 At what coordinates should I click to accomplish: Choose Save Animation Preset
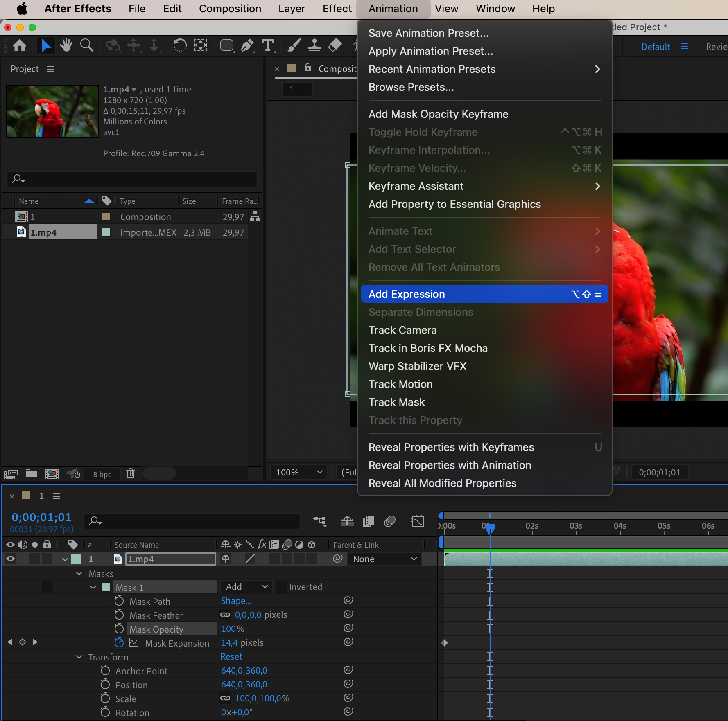click(484, 33)
